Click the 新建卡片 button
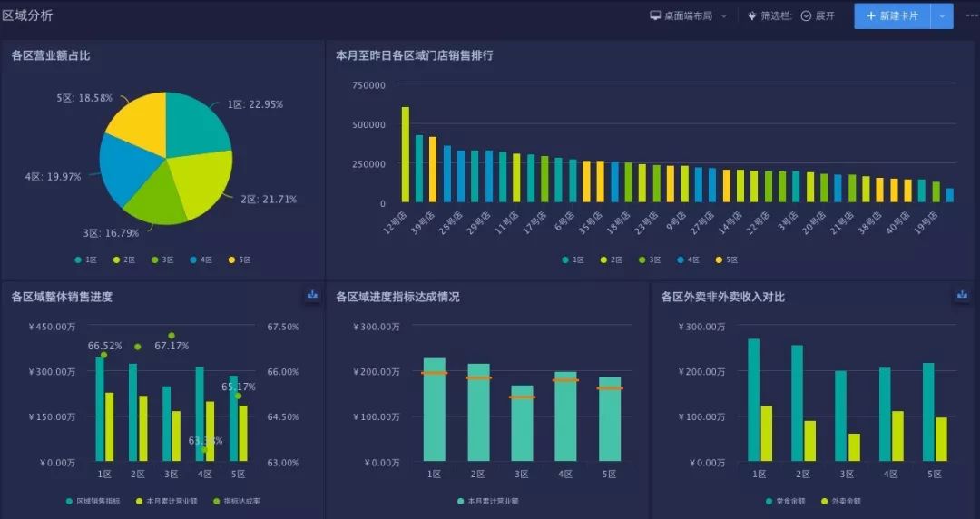The image size is (980, 519). pyautogui.click(x=893, y=16)
